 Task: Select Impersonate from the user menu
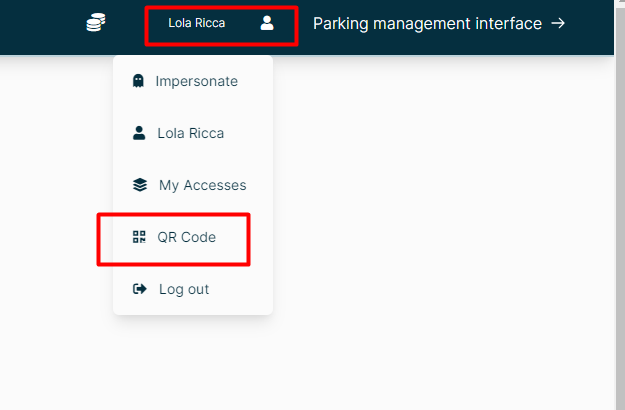coord(196,81)
